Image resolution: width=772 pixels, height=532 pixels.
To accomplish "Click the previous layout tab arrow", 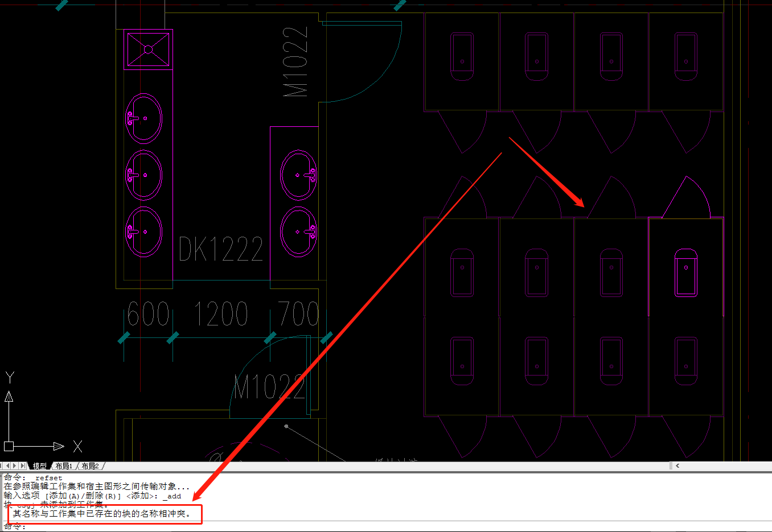I will pyautogui.click(x=8, y=466).
